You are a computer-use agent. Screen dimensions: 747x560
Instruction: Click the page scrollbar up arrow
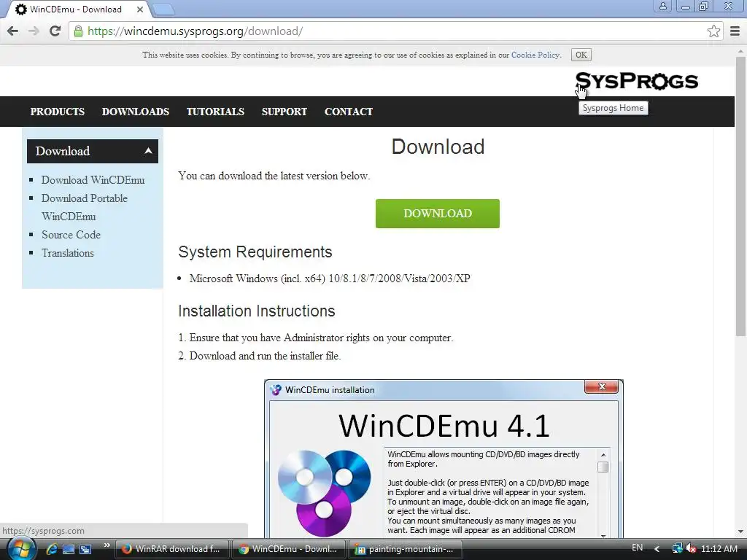pos(740,50)
